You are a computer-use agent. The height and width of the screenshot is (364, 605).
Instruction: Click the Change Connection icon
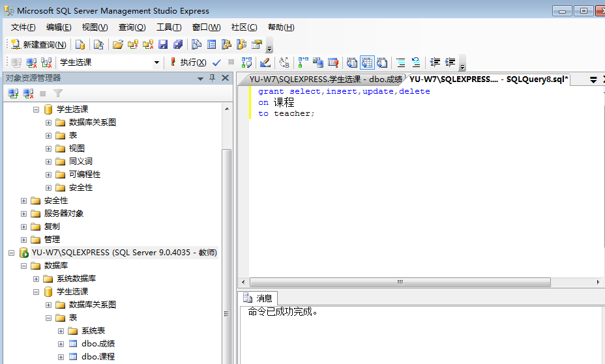point(47,63)
